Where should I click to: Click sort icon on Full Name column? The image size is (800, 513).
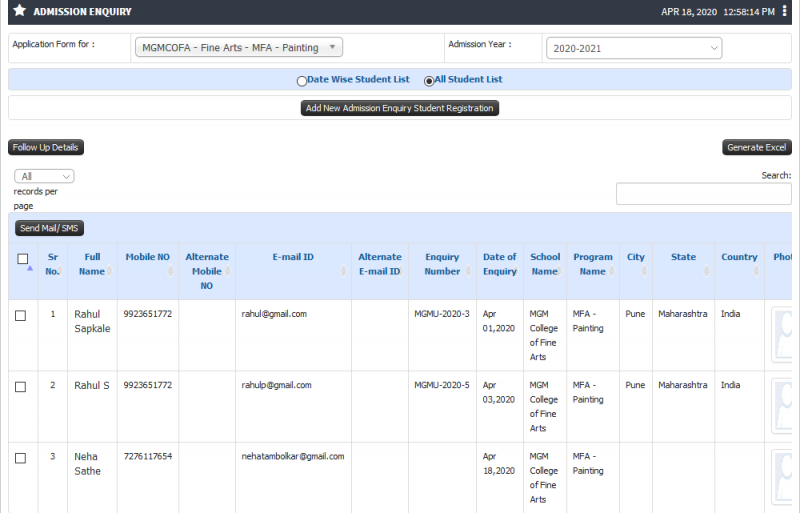(109, 271)
